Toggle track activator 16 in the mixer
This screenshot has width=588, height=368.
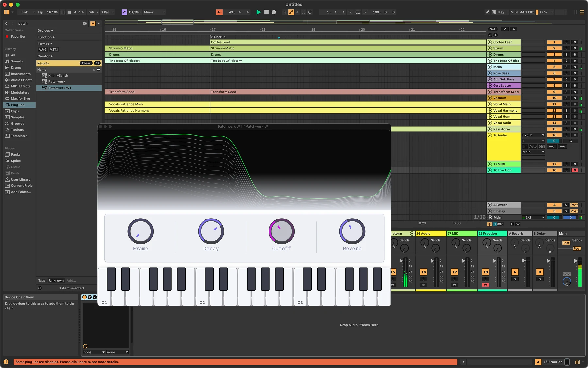tap(424, 272)
